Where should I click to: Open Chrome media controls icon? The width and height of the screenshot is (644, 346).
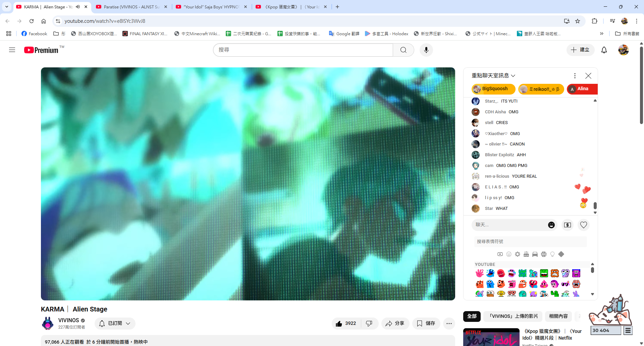click(612, 21)
